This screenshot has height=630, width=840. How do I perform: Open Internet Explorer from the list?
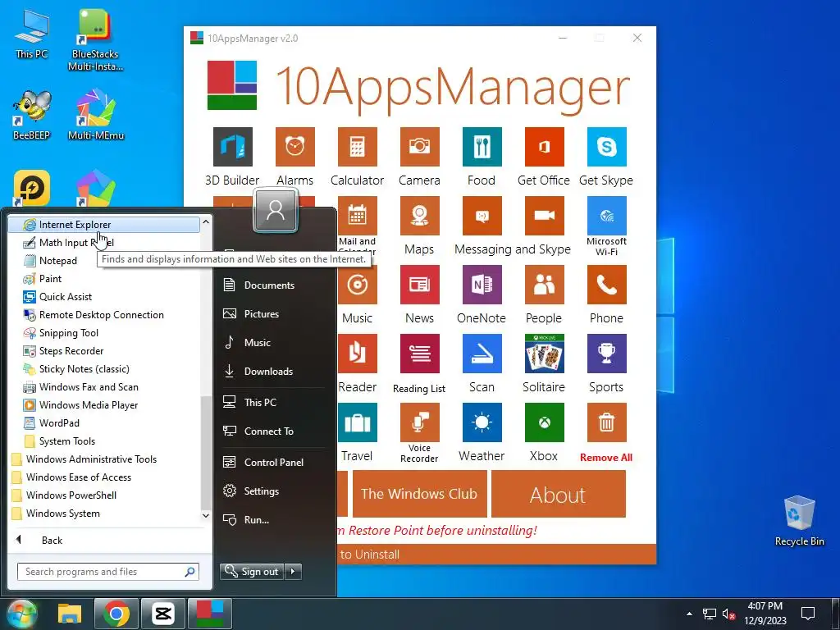[x=104, y=225]
